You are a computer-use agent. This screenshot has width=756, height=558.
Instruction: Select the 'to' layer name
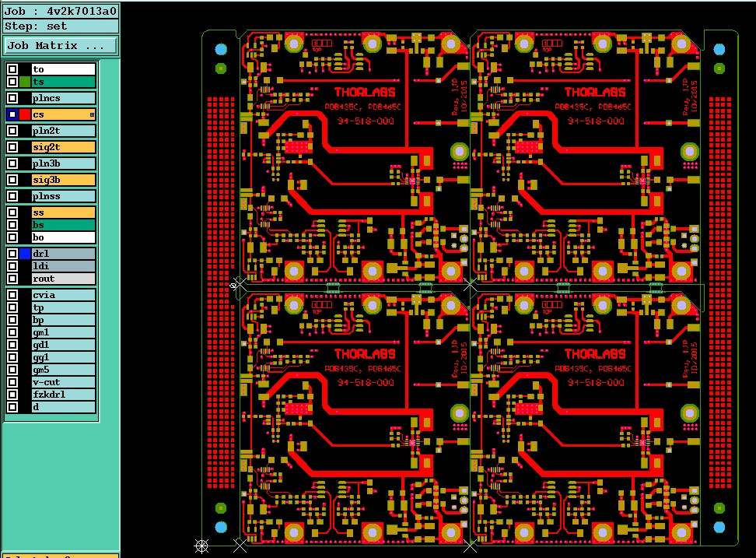click(63, 69)
